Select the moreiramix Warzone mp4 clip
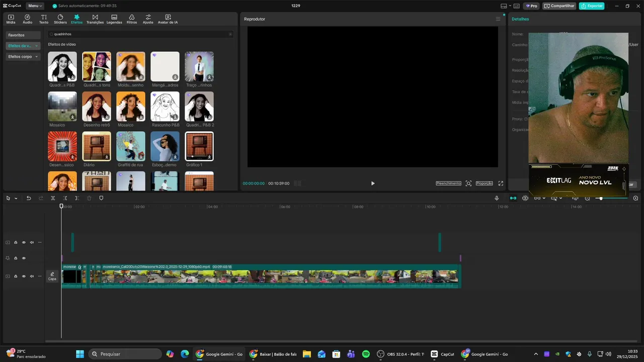The height and width of the screenshot is (362, 644). (281, 276)
